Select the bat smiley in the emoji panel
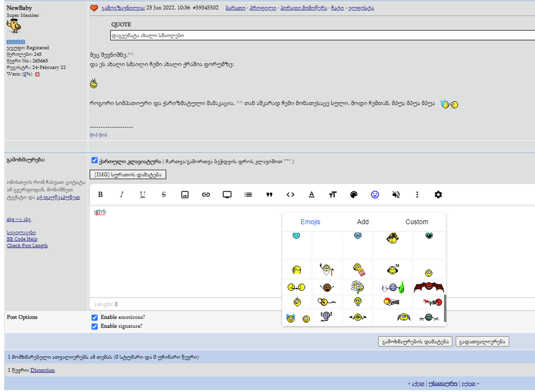The width and height of the screenshot is (535, 392). [428, 287]
